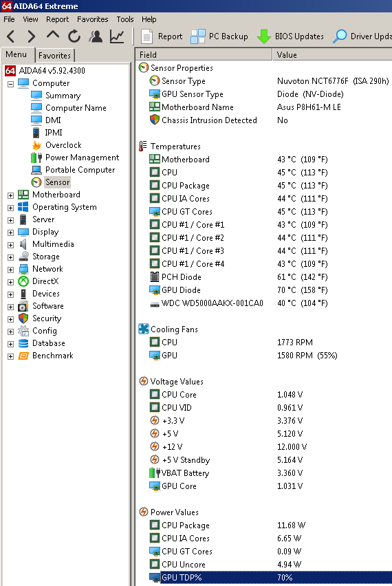392x586 pixels.
Task: Switch to the Favorites tab
Action: tap(54, 56)
